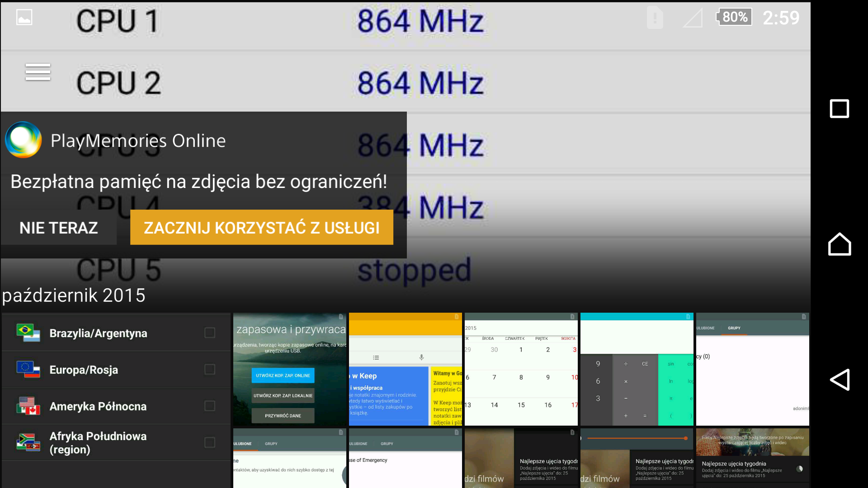Open the 'Case of Emergency' screenshot thumbnail
Image resolution: width=868 pixels, height=488 pixels.
[x=406, y=458]
